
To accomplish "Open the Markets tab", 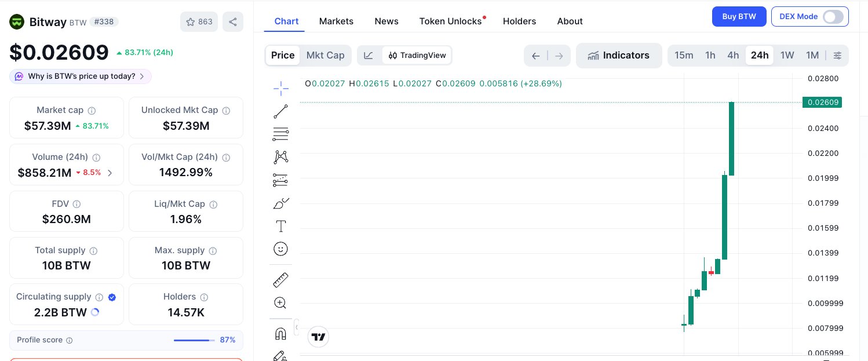I will (336, 21).
